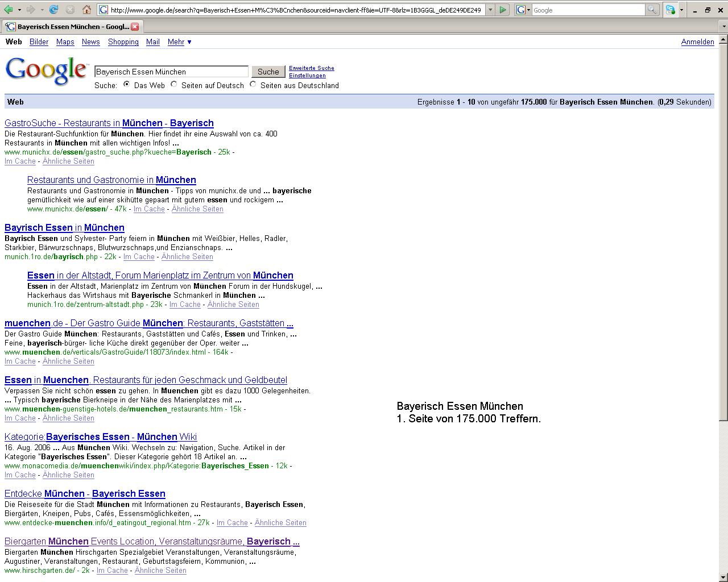
Task: Click the vertical scrollbar up arrow
Action: tap(723, 39)
